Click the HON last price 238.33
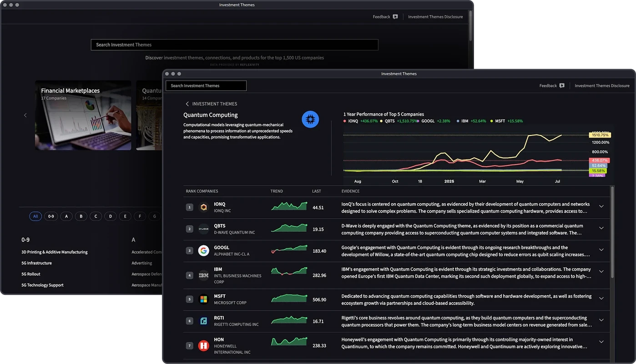This screenshot has width=636, height=364. coord(319,346)
